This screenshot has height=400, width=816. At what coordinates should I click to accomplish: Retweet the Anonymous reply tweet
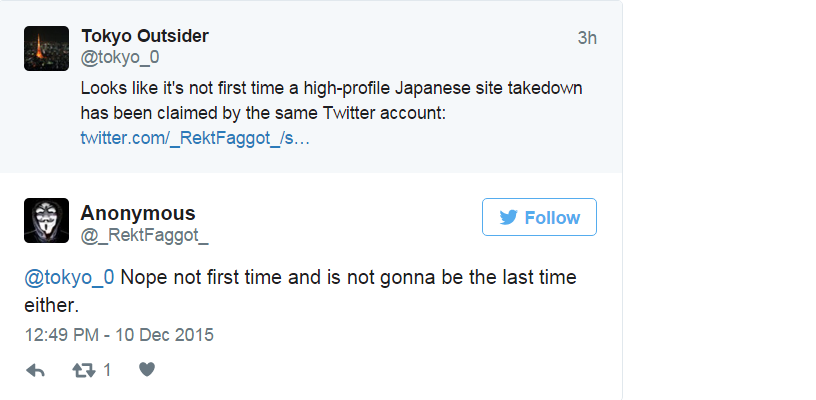[83, 370]
